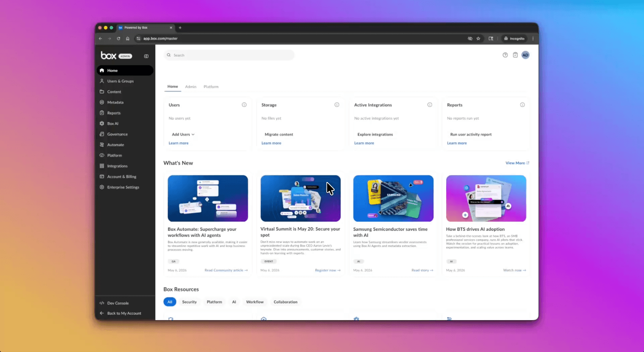Image resolution: width=644 pixels, height=352 pixels.
Task: Open the browser three-dot menu
Action: point(533,38)
